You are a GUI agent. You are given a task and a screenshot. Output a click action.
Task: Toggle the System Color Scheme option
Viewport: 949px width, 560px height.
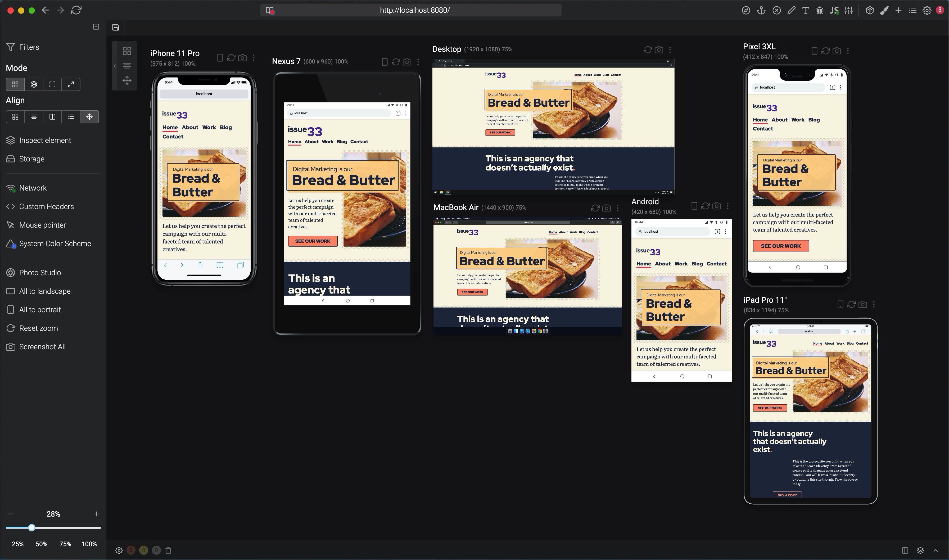pyautogui.click(x=55, y=243)
